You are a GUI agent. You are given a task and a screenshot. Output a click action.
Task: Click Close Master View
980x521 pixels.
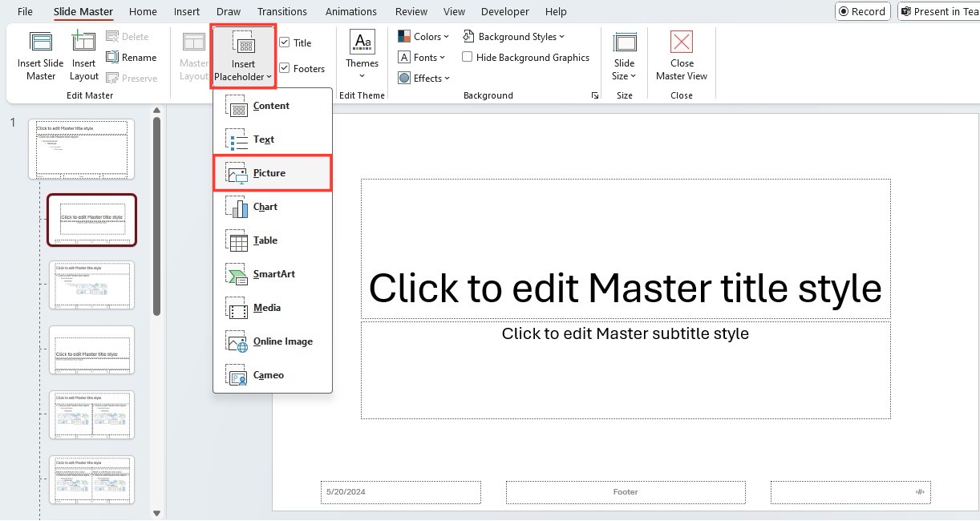click(x=682, y=55)
